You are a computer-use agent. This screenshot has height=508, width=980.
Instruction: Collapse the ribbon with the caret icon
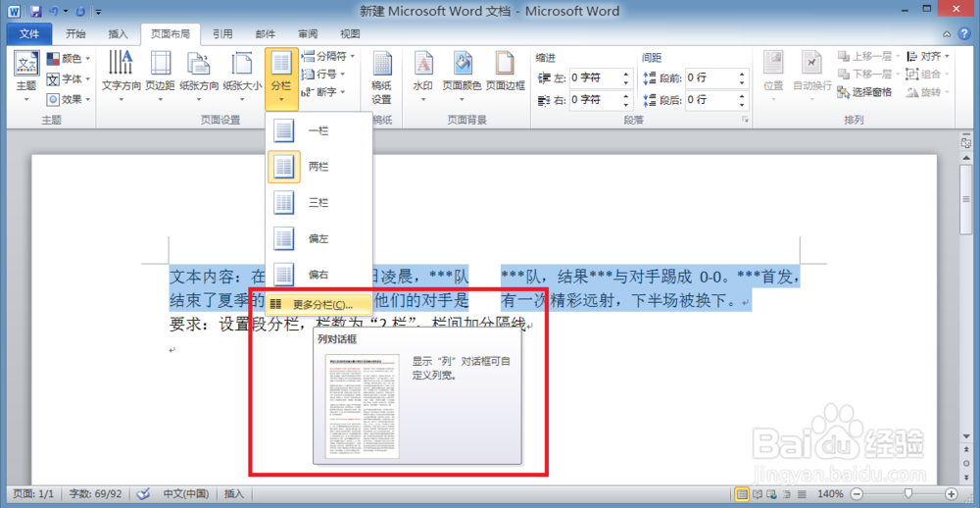947,33
